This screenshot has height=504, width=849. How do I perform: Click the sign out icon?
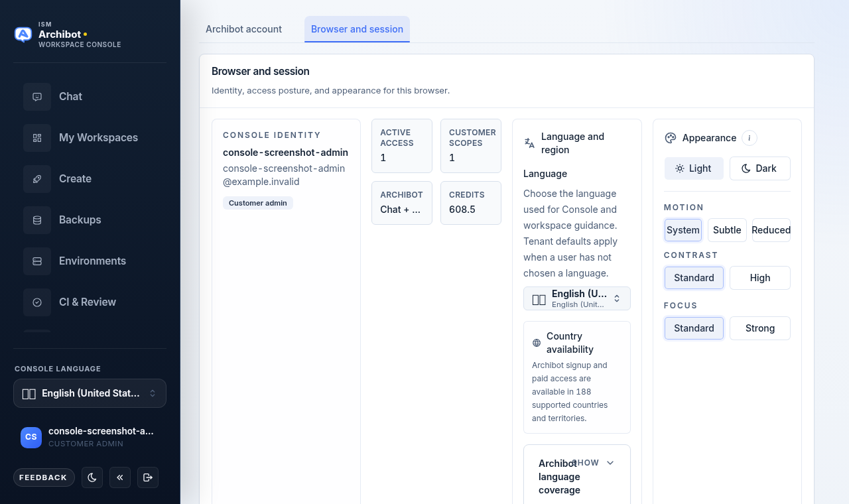tap(148, 477)
